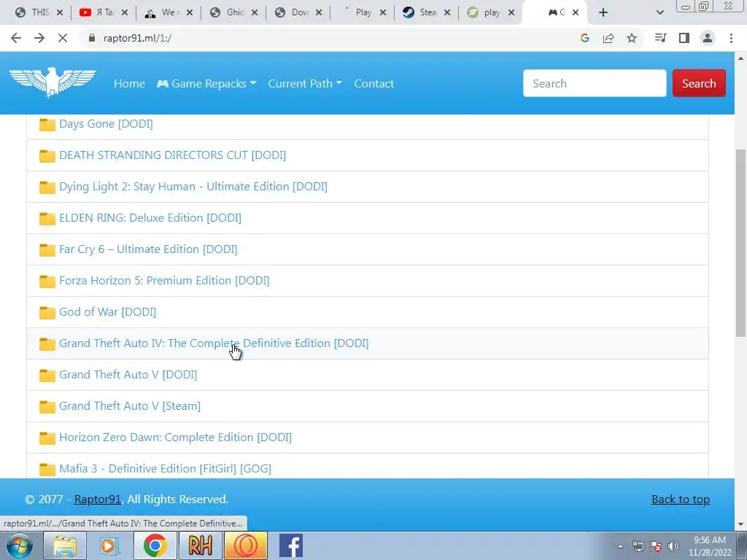The width and height of the screenshot is (747, 560).
Task: Go back with browser back arrow
Action: click(x=16, y=38)
